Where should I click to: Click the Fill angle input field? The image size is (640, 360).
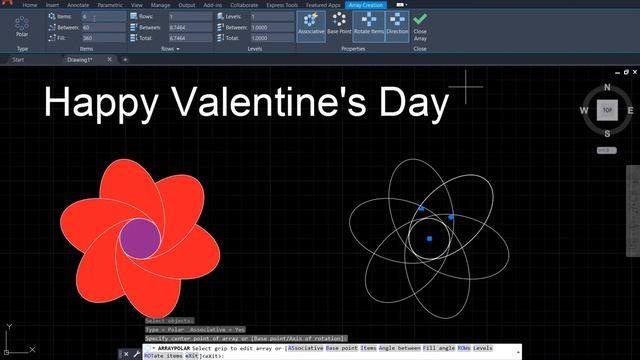[104, 38]
